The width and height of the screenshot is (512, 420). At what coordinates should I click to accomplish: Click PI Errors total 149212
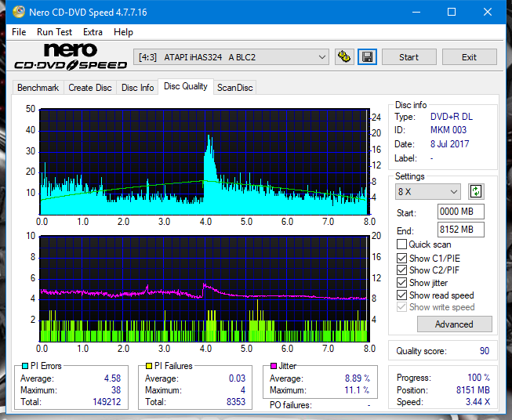point(107,402)
